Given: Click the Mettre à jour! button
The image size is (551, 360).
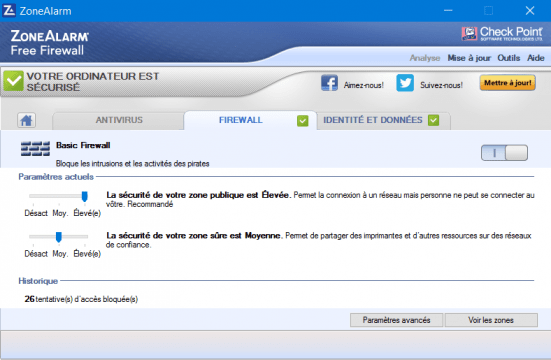Looking at the screenshot, I should (507, 83).
